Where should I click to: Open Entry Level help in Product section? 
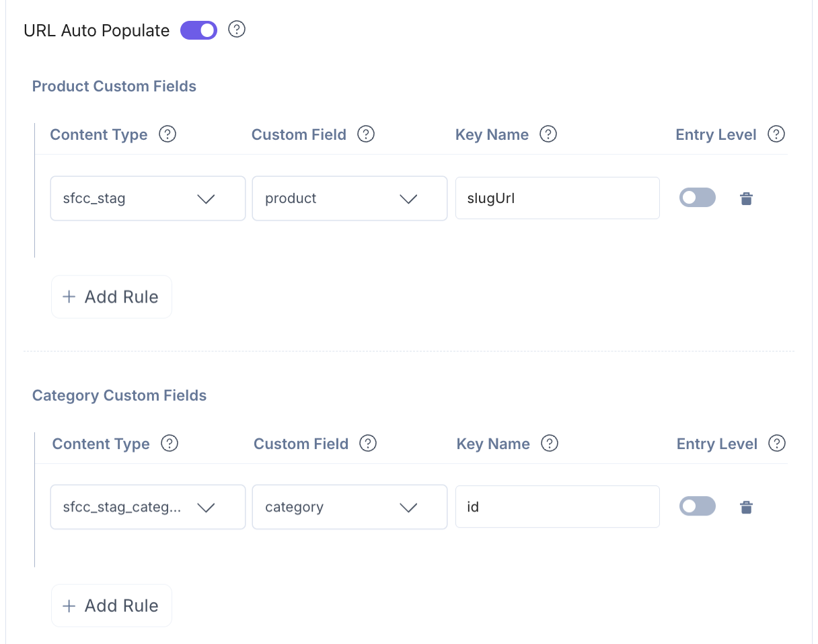(x=776, y=134)
